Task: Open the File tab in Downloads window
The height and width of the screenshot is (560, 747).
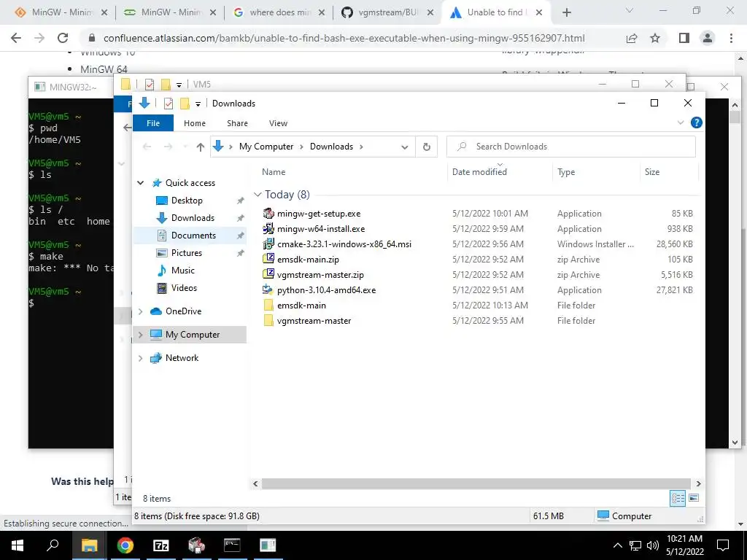Action: [153, 123]
